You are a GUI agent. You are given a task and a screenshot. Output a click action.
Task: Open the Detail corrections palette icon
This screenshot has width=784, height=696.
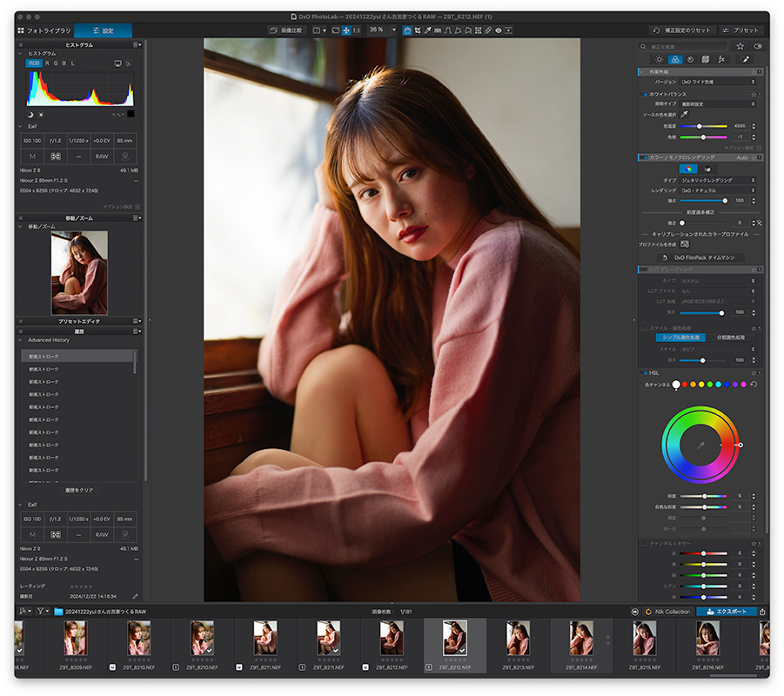691,59
